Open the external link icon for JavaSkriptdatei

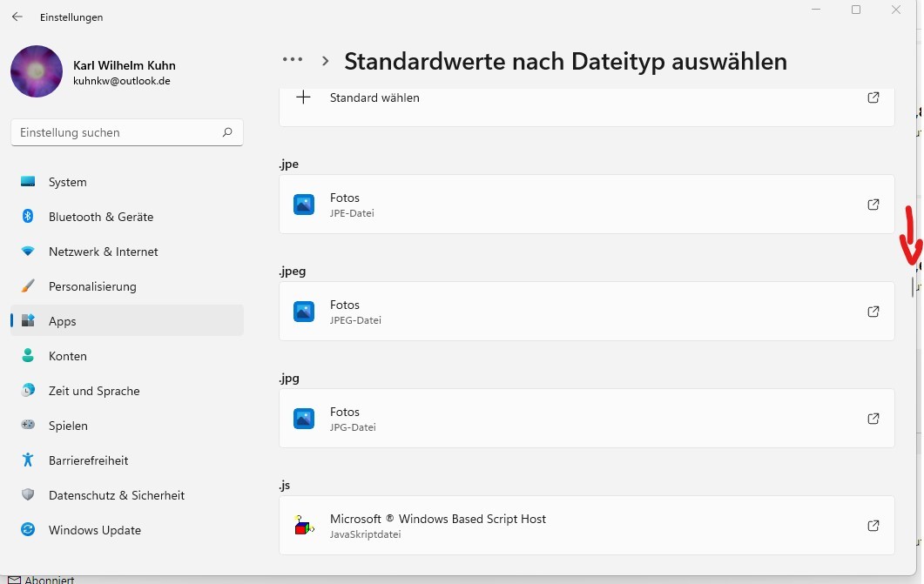873,525
